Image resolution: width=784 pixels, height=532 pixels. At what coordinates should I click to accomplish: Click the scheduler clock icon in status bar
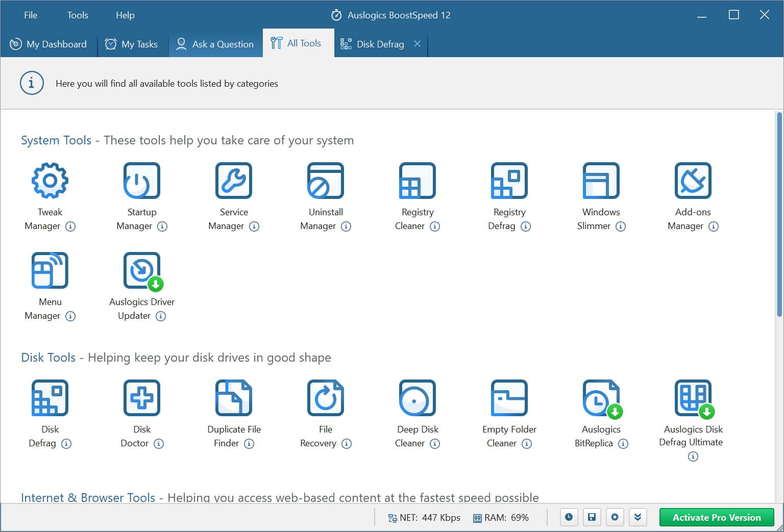tap(569, 517)
